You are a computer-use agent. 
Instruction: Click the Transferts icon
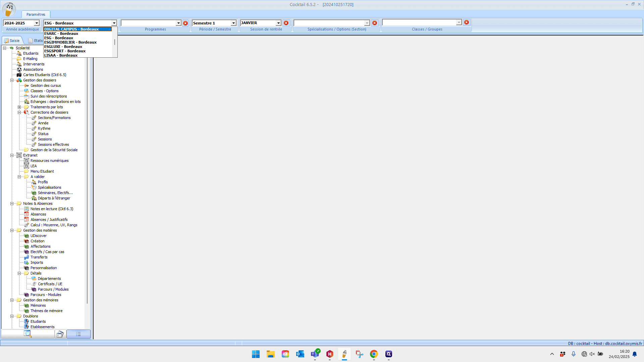tap(26, 257)
